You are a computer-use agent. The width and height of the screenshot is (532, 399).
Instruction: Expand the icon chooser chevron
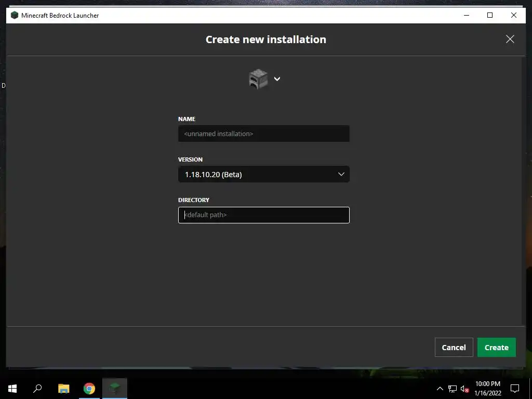pyautogui.click(x=277, y=79)
